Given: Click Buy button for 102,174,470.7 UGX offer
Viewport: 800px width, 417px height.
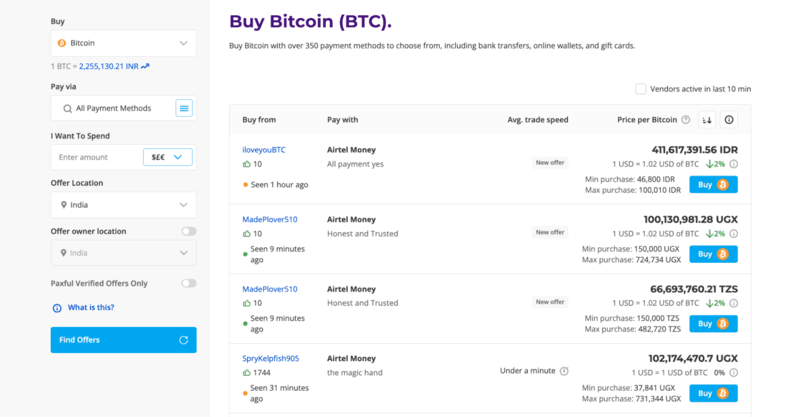Looking at the screenshot, I should 713,393.
